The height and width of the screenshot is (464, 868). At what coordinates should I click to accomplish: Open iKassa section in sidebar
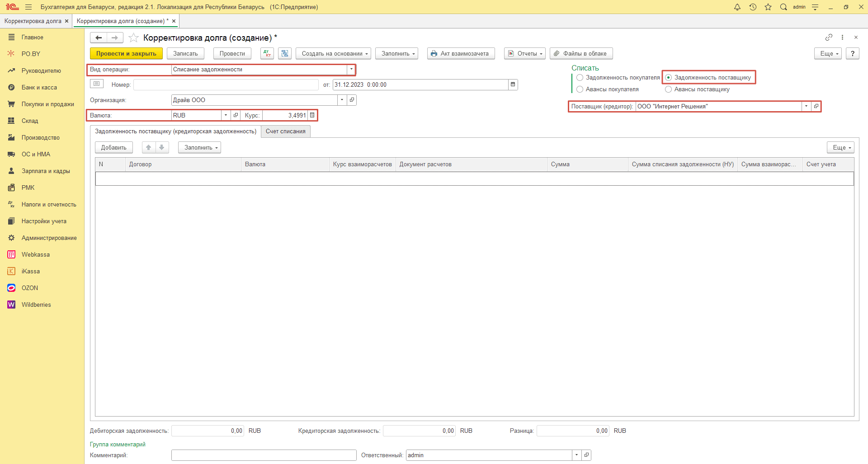pos(31,271)
